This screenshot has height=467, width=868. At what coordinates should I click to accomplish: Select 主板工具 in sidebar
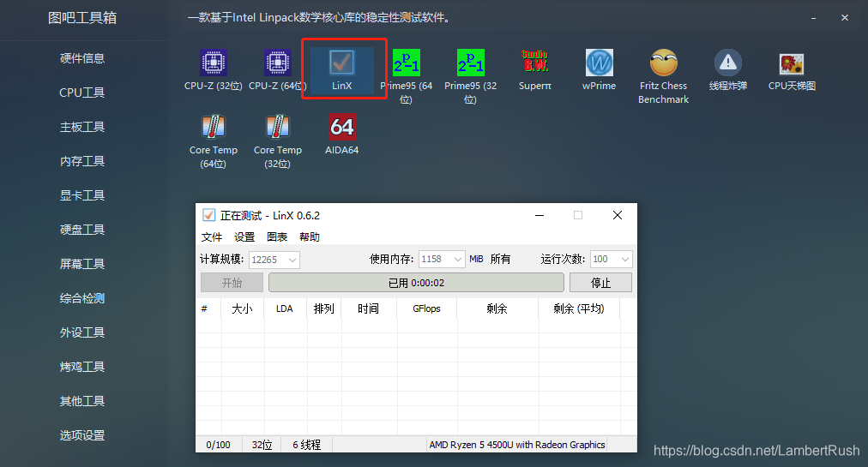coord(82,127)
